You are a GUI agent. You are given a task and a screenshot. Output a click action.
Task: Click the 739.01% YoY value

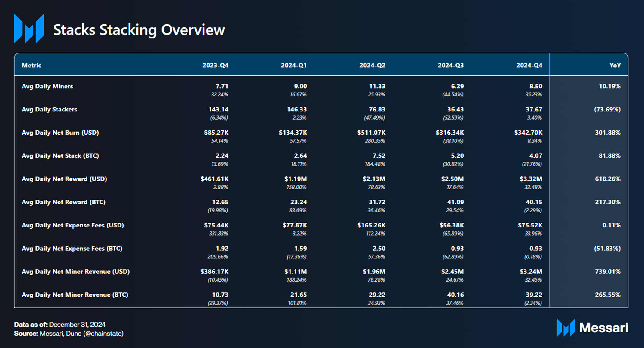click(608, 272)
